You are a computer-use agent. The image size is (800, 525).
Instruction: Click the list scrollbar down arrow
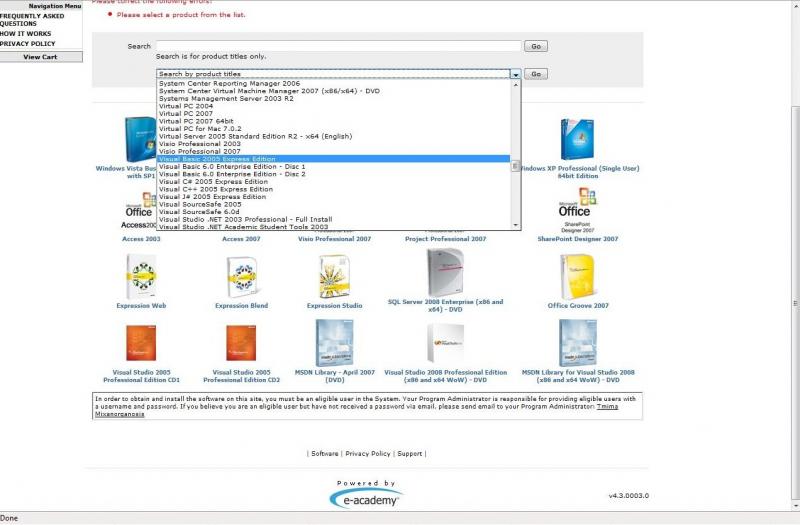tap(515, 225)
